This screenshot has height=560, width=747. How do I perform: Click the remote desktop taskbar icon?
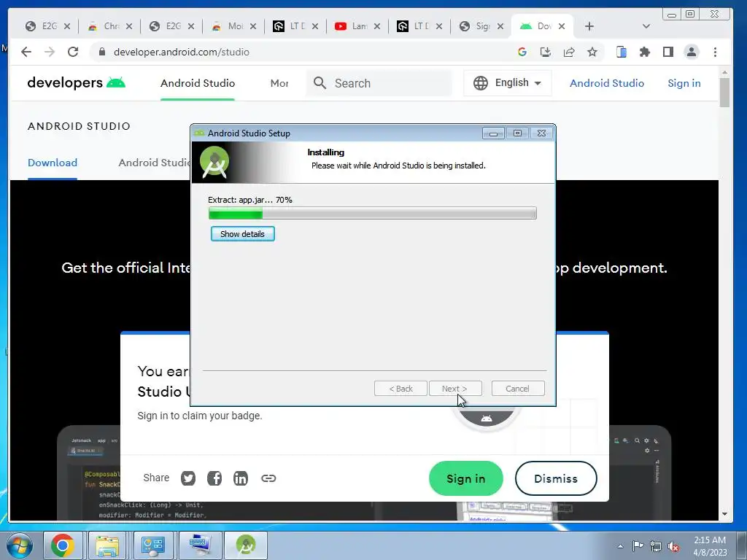point(198,545)
